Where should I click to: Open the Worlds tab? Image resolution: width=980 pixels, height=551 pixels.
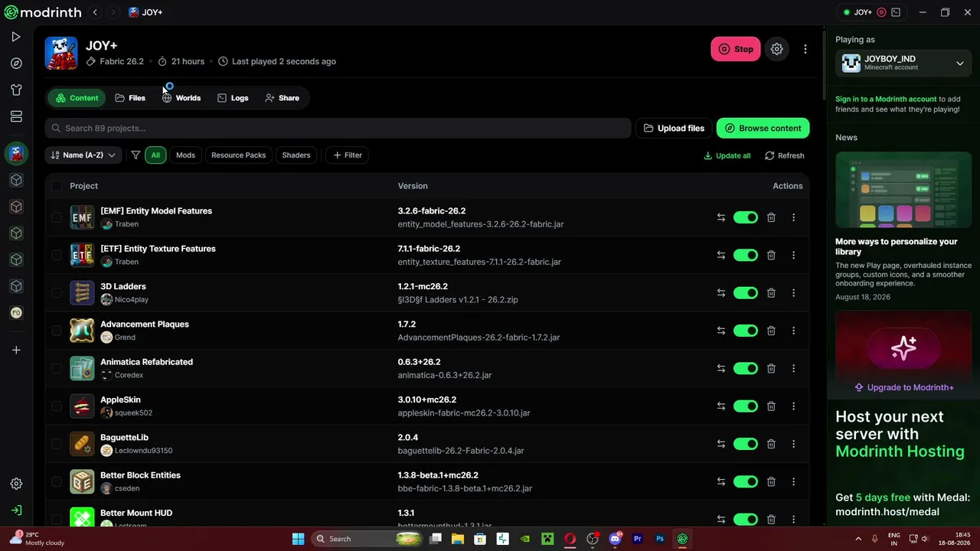(181, 98)
